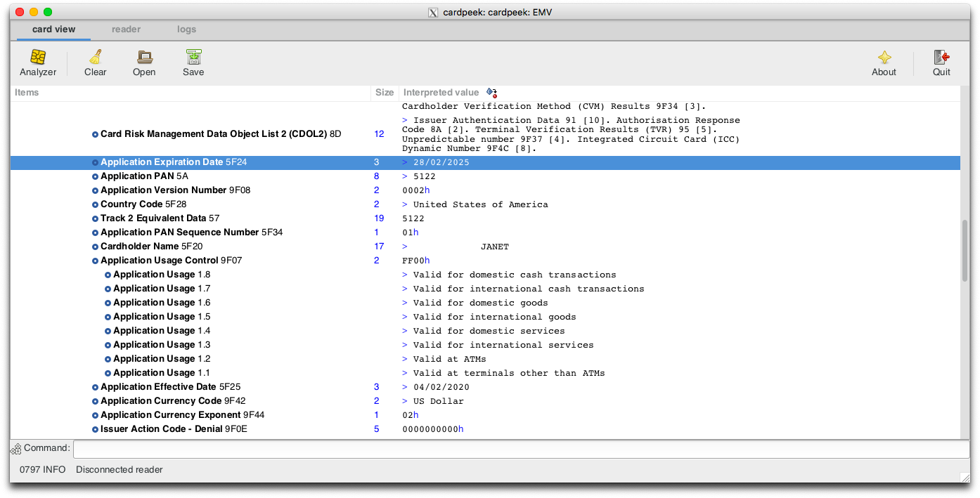The image size is (980, 498).
Task: Click the Items column header
Action: click(190, 93)
